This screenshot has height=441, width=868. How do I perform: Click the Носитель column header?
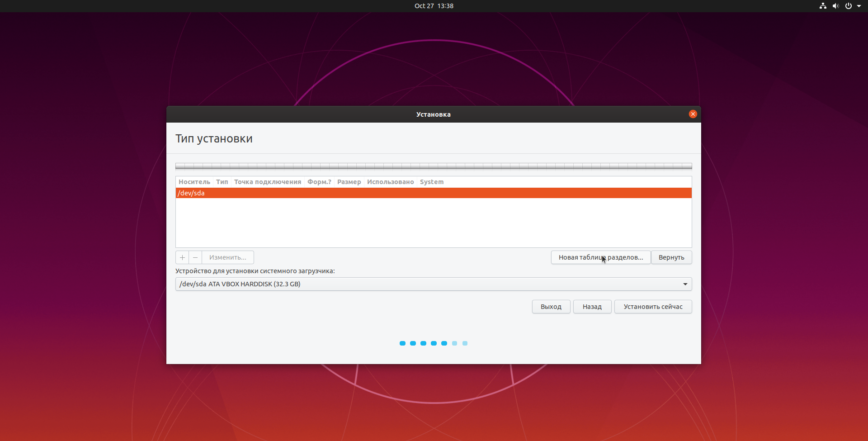click(194, 182)
